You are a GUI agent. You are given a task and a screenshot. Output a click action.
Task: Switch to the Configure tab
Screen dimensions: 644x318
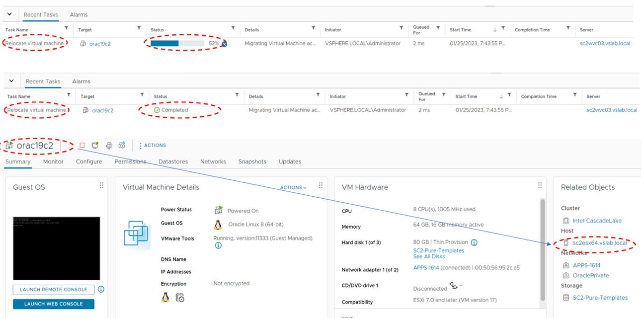[x=89, y=161]
